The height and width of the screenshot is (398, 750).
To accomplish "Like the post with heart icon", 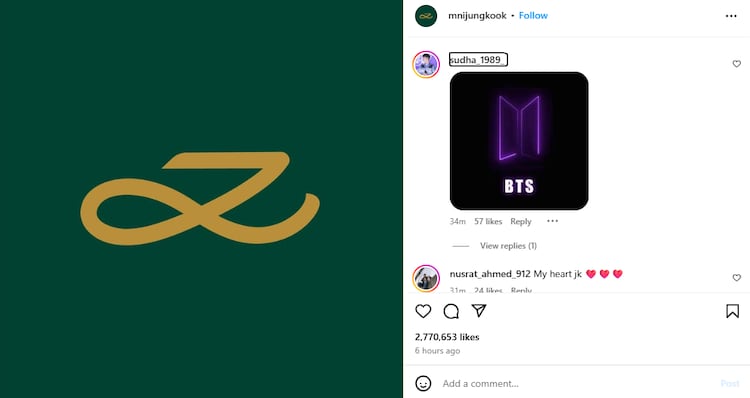I will (423, 311).
